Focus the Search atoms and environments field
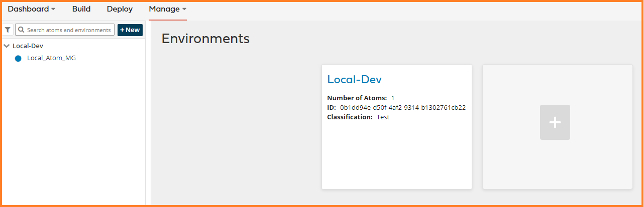This screenshot has width=644, height=207. click(x=69, y=30)
